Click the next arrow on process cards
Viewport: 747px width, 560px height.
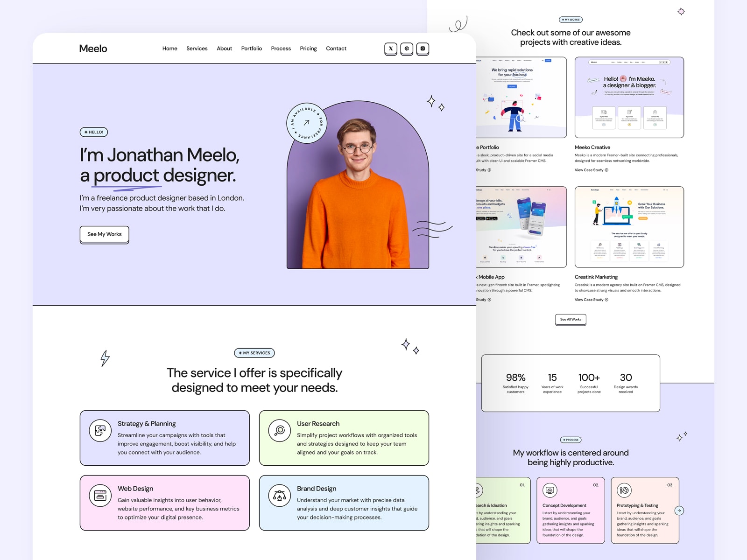tap(679, 511)
